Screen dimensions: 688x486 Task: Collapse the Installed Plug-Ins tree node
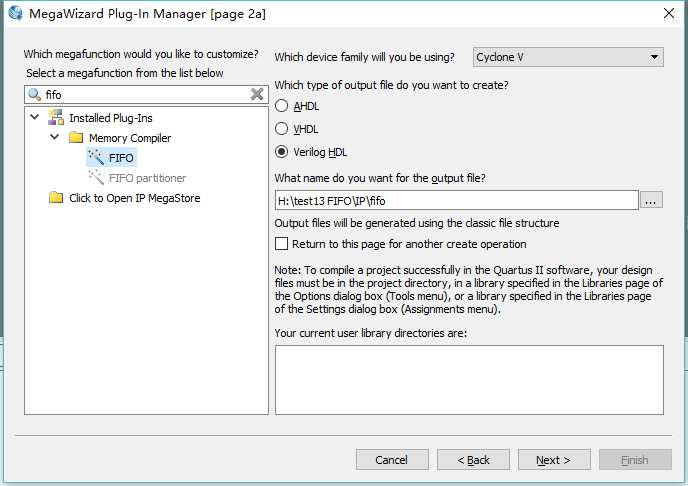pos(35,117)
